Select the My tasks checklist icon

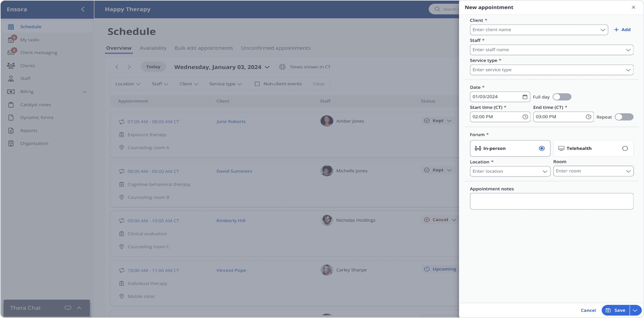(11, 39)
